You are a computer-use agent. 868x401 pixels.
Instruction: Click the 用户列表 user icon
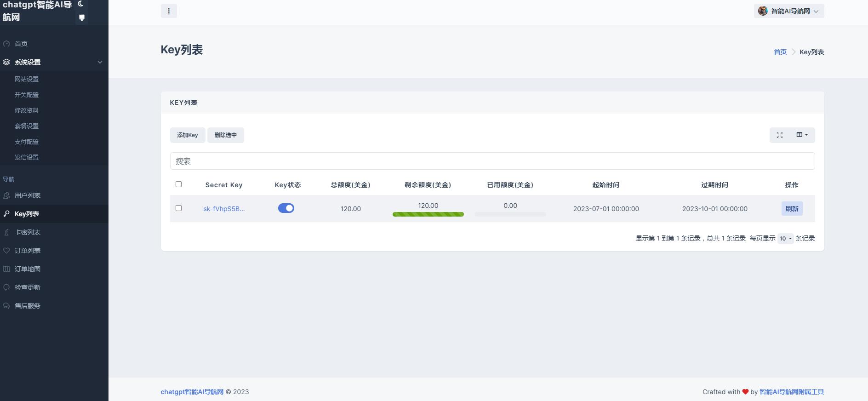point(6,195)
